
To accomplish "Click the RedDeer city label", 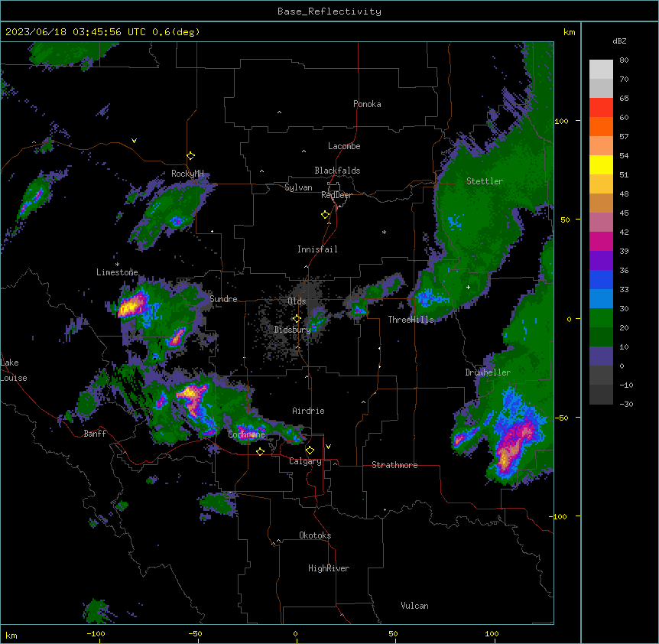I will pos(336,195).
